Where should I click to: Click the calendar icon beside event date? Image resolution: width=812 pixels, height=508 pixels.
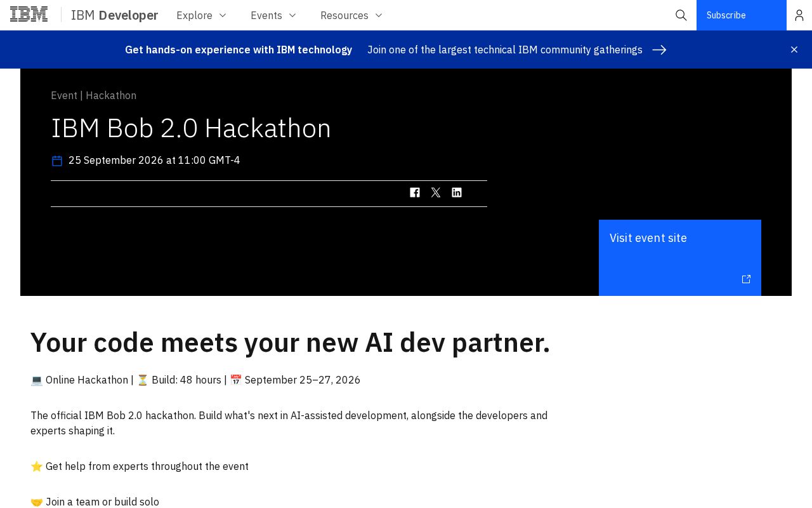(x=57, y=161)
